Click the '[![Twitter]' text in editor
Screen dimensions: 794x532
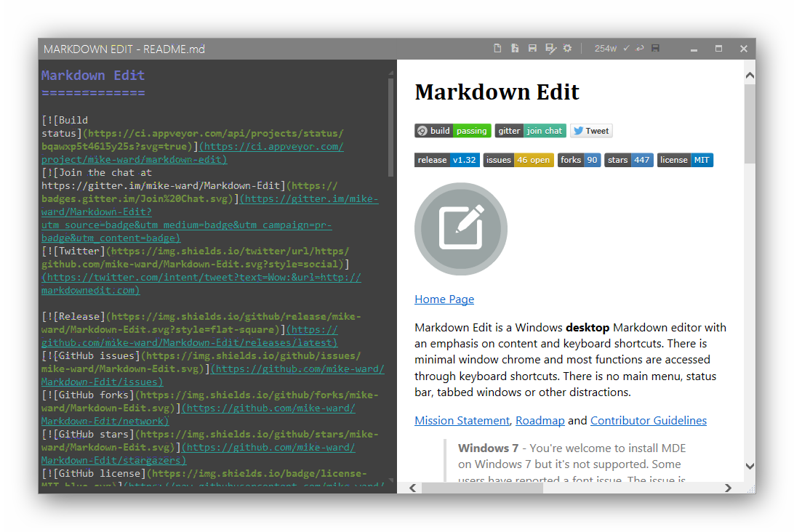tap(73, 251)
